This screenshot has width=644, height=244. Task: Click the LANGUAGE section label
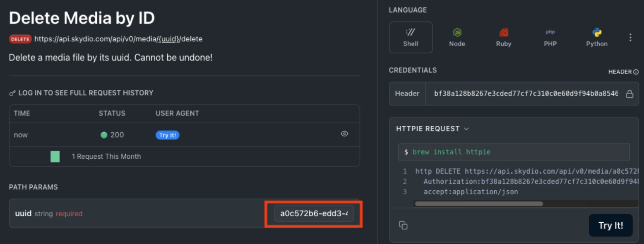[x=408, y=10]
